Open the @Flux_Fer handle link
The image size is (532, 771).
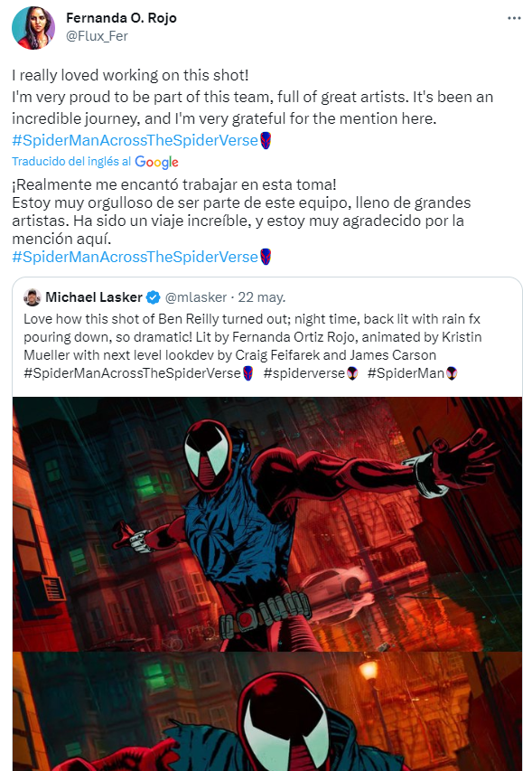pyautogui.click(x=97, y=36)
